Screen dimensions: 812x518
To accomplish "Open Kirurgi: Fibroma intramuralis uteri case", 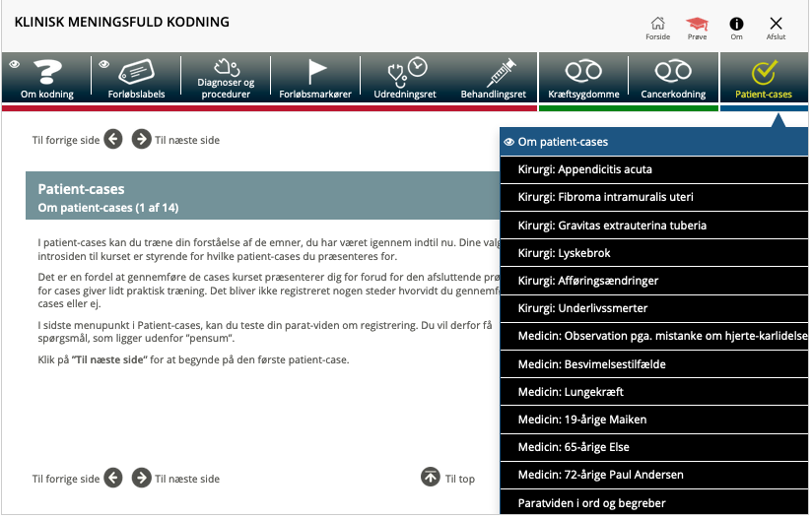I will tap(654, 197).
